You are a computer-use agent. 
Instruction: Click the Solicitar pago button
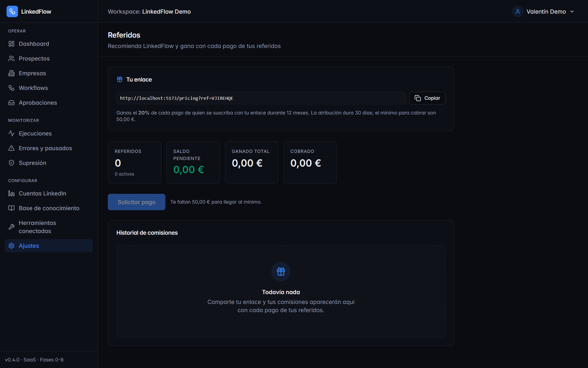tap(136, 202)
